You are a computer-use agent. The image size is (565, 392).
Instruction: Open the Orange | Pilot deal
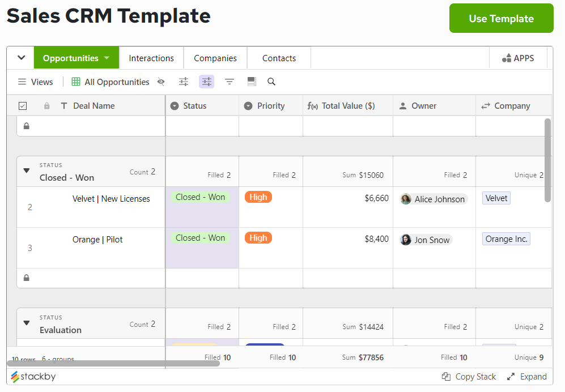pyautogui.click(x=97, y=240)
